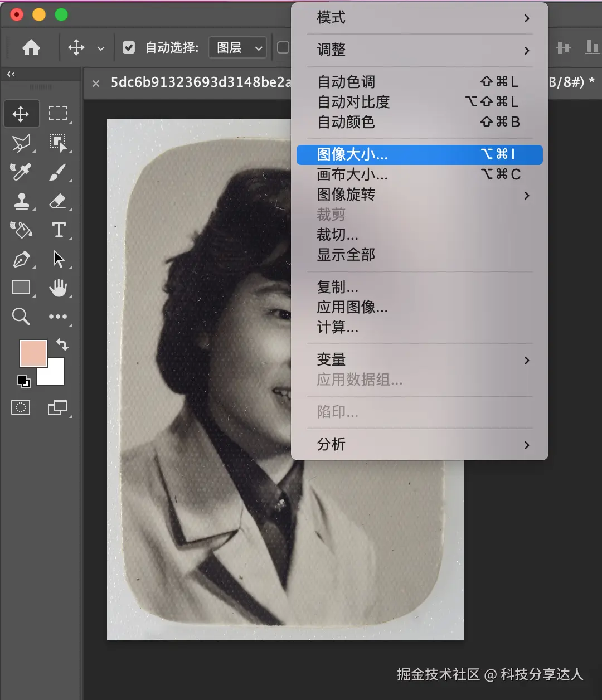Select the Zoom tool
This screenshot has width=602, height=700.
pyautogui.click(x=21, y=317)
